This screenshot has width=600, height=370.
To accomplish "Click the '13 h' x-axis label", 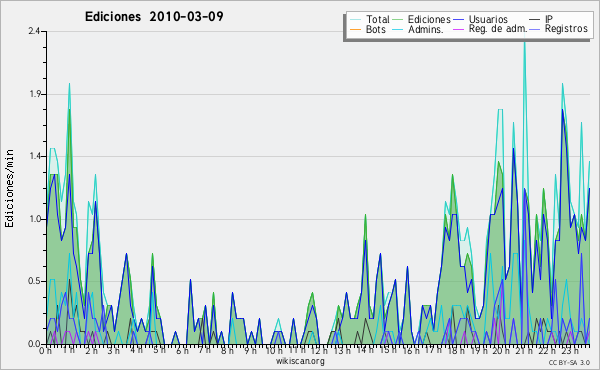I will 342,350.
